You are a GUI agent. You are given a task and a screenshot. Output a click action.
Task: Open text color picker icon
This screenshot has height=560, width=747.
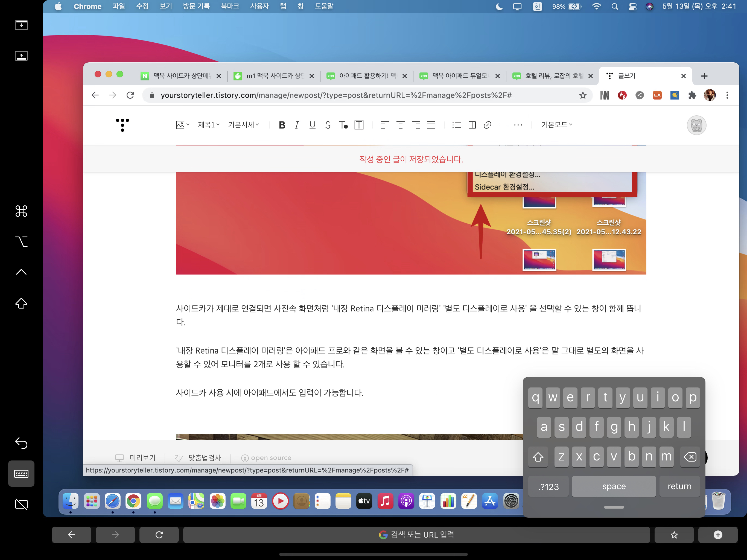coord(343,125)
